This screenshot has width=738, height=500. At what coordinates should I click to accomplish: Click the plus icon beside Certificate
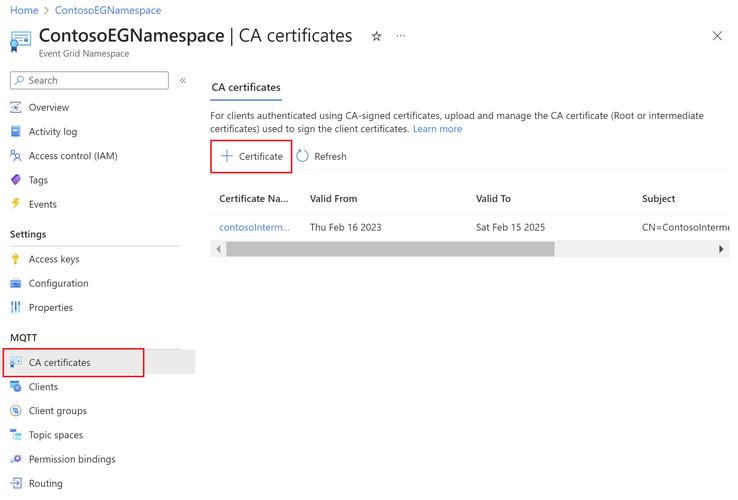226,156
